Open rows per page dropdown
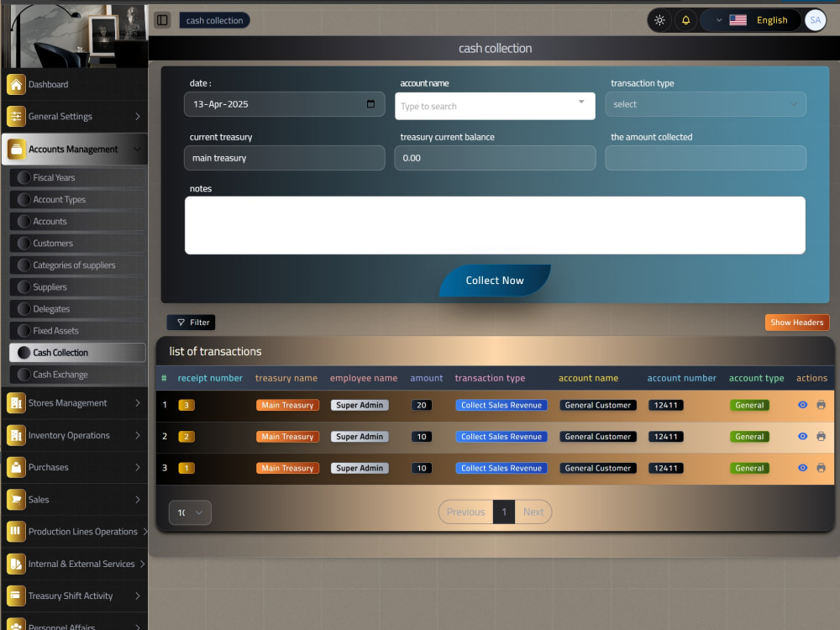Screen dimensions: 840x630 pos(190,512)
